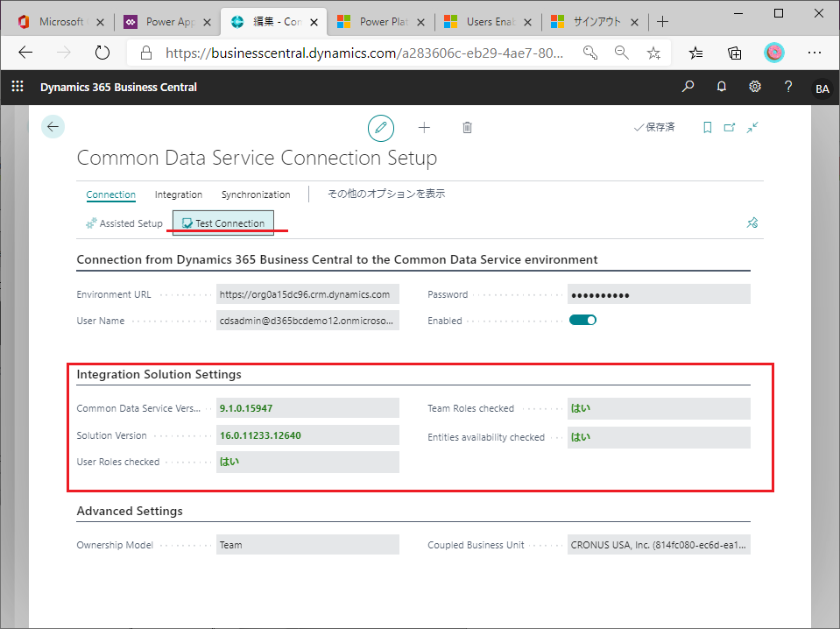Open the Connection action menu
Image resolution: width=840 pixels, height=629 pixels.
point(111,194)
